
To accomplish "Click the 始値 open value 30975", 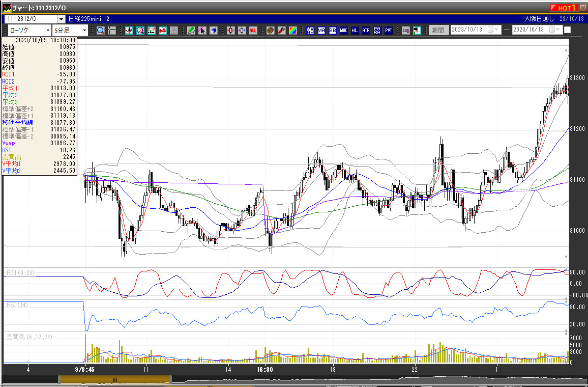I will coord(67,47).
